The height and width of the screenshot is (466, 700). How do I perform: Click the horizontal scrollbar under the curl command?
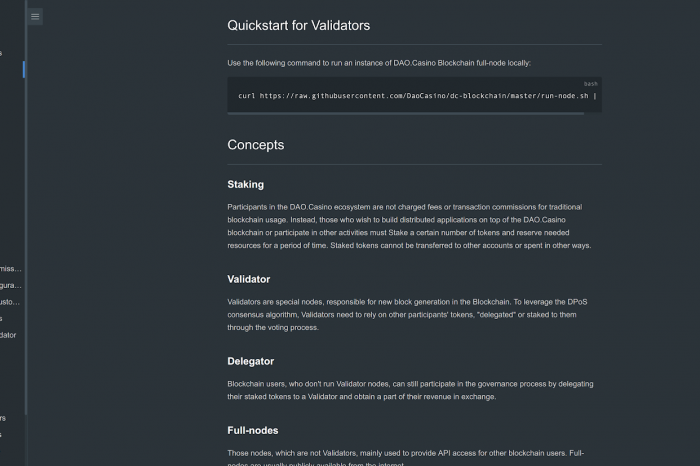click(x=405, y=113)
